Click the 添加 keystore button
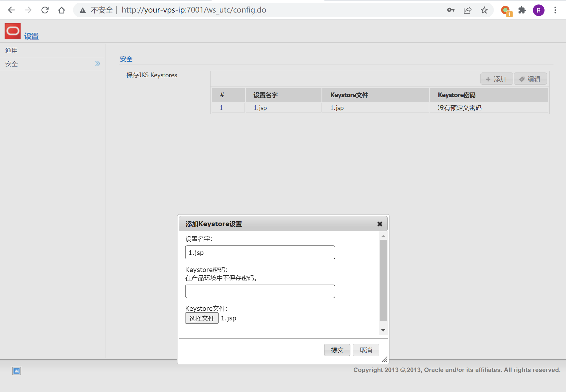Screen dimensions: 566x392 pos(496,79)
